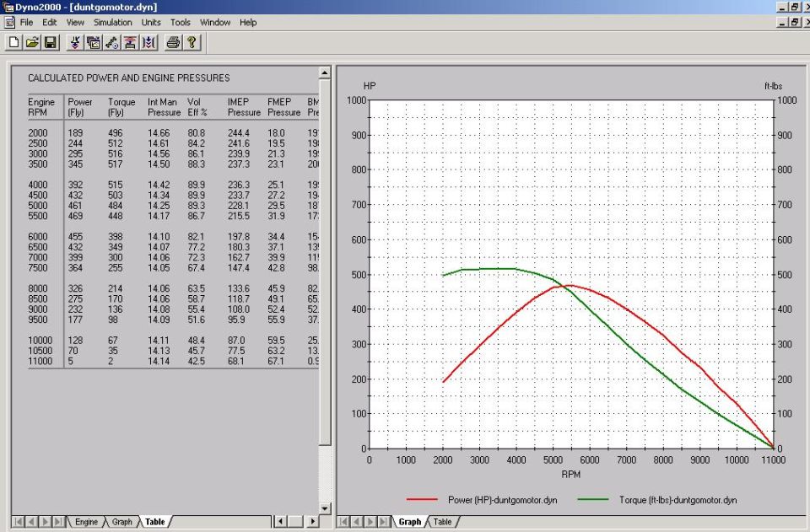Click the green Torque (ft-lbs) legend line
810x532 pixels.
point(592,499)
